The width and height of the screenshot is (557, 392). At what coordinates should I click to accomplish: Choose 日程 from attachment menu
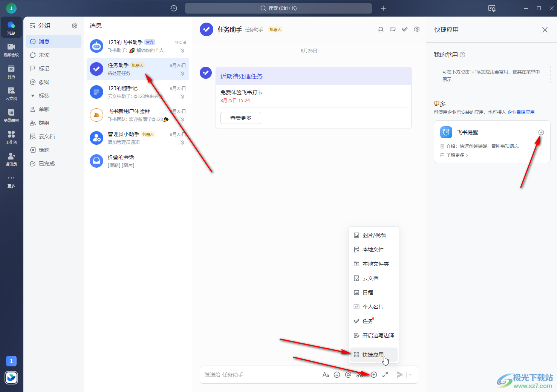[374, 292]
